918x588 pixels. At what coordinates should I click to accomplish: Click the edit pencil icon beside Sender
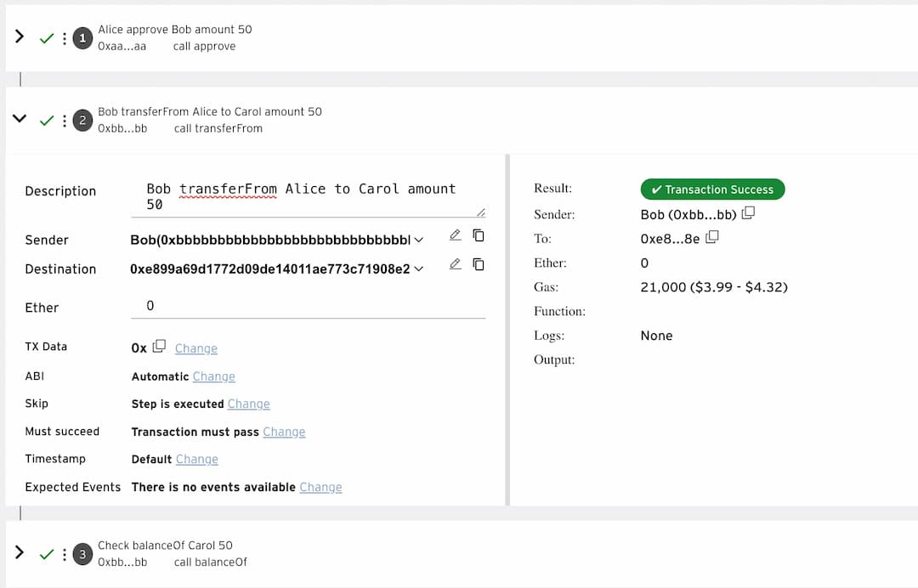[456, 235]
